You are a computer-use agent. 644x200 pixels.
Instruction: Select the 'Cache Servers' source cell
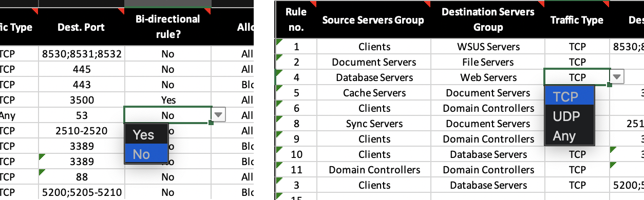click(373, 93)
